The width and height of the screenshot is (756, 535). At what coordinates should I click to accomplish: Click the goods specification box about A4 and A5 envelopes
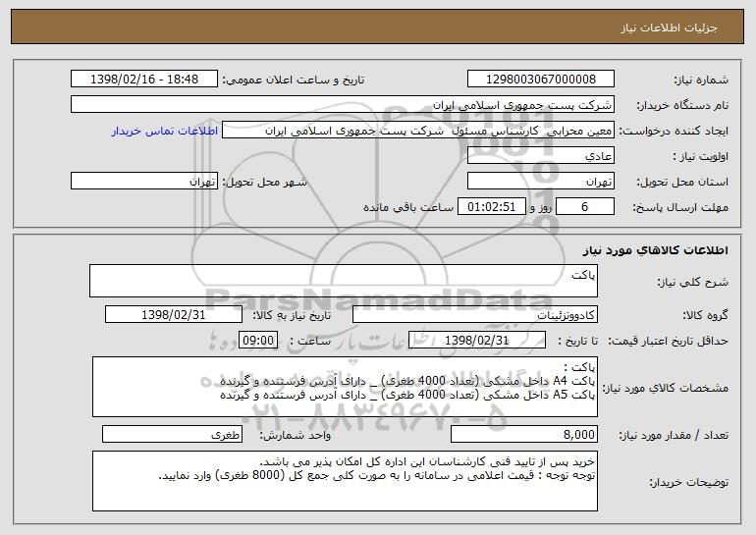pyautogui.click(x=345, y=387)
